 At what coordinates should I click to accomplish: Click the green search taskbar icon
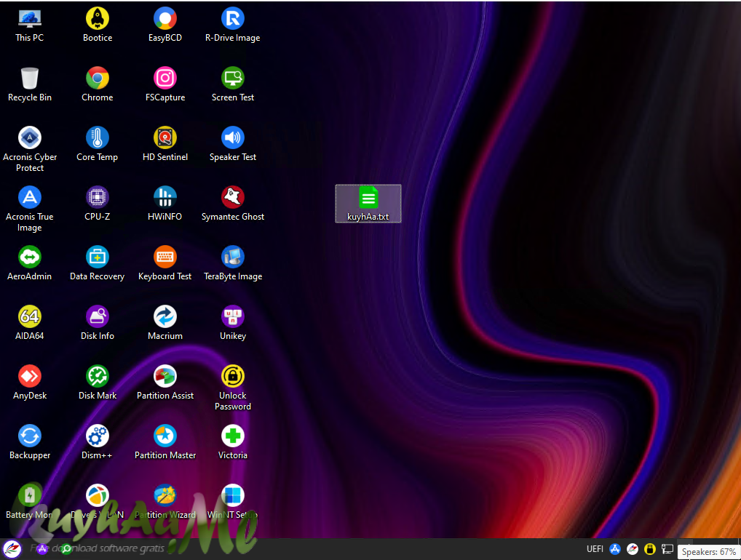click(x=67, y=548)
